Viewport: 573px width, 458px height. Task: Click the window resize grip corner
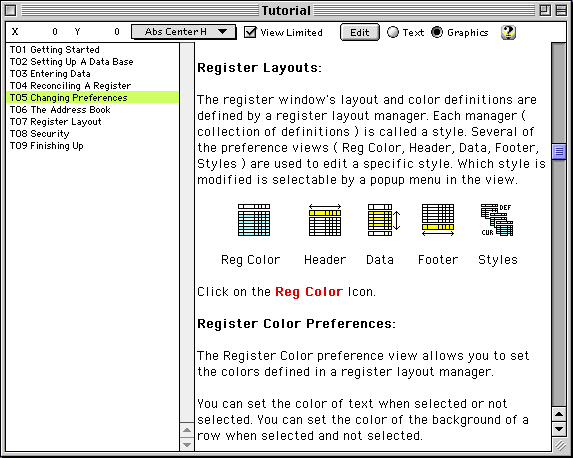tap(559, 445)
